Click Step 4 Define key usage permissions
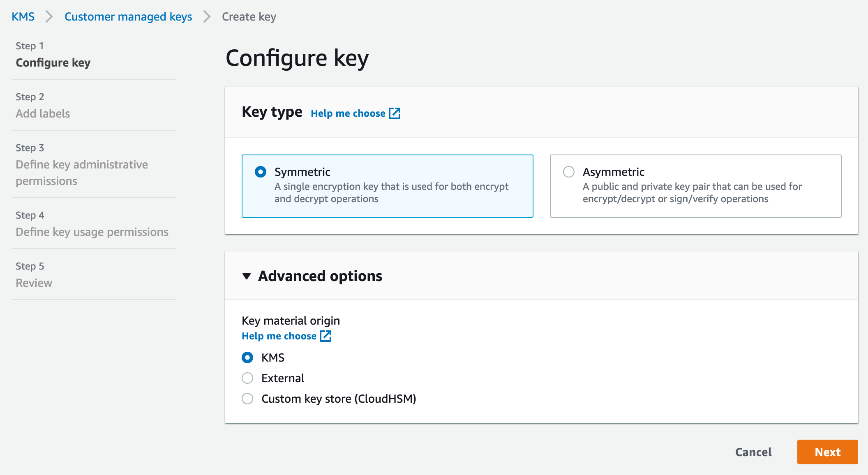 (92, 232)
